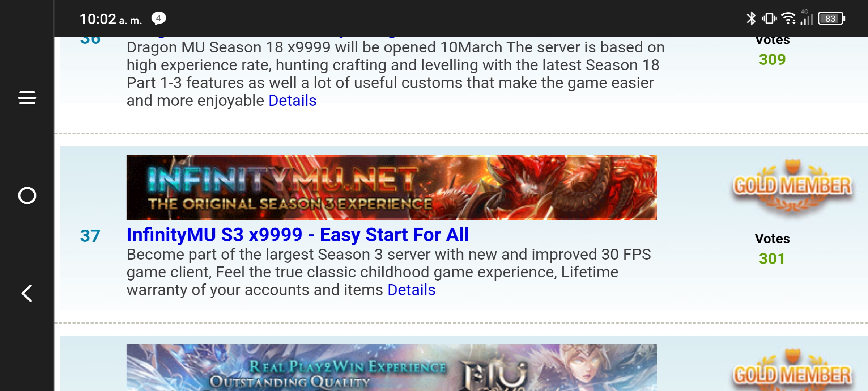Open the chat notification bubble icon
The image size is (868, 391).
[158, 18]
